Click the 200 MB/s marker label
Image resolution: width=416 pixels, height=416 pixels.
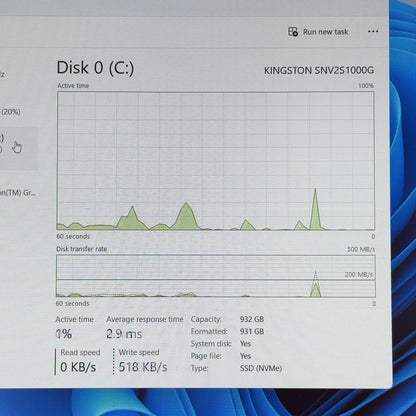point(359,275)
